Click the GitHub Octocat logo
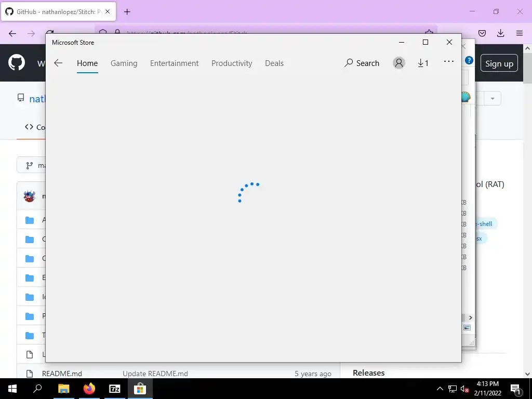 16,62
